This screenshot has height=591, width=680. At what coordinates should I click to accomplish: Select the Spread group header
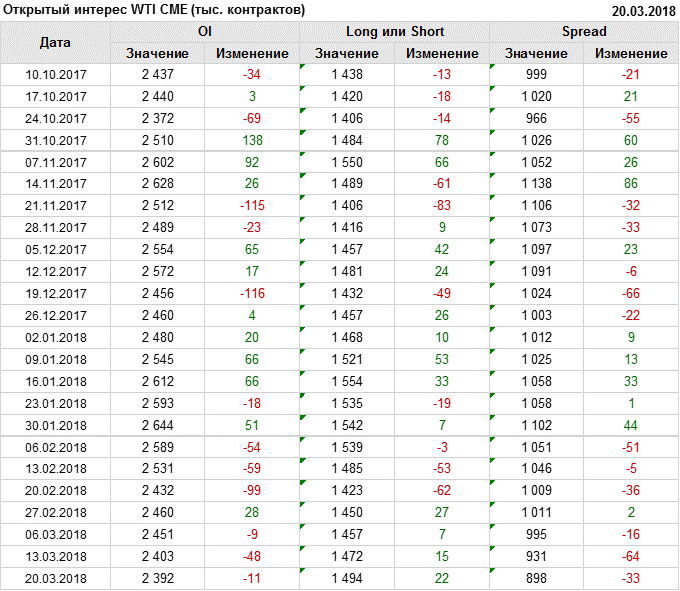[583, 32]
